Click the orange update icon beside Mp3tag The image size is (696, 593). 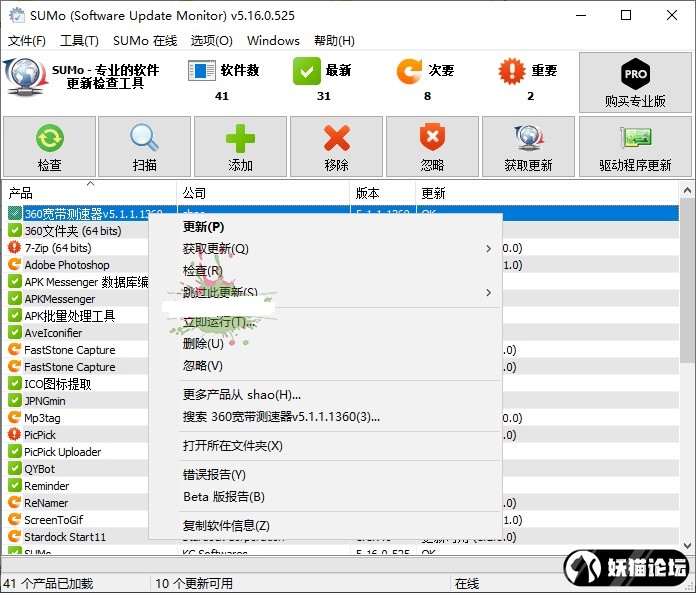click(x=15, y=417)
